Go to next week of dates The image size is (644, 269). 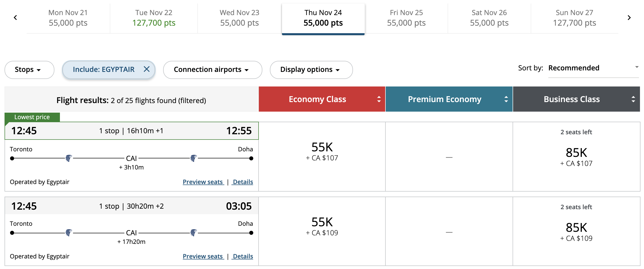click(629, 18)
